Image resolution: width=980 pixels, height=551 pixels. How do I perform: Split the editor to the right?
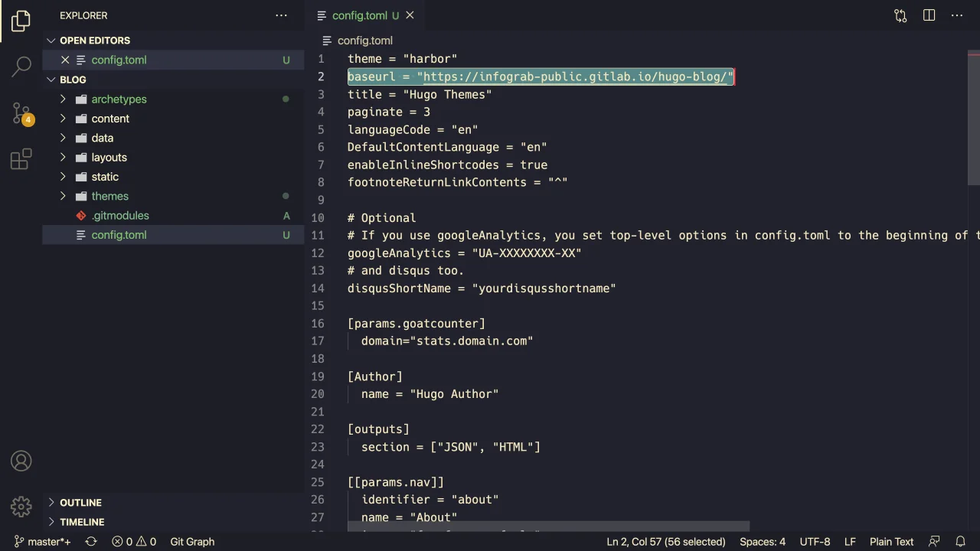[929, 15]
